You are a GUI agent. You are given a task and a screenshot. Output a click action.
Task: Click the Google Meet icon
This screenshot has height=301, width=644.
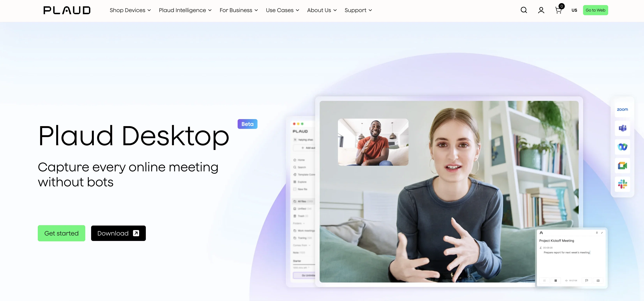[x=622, y=166]
